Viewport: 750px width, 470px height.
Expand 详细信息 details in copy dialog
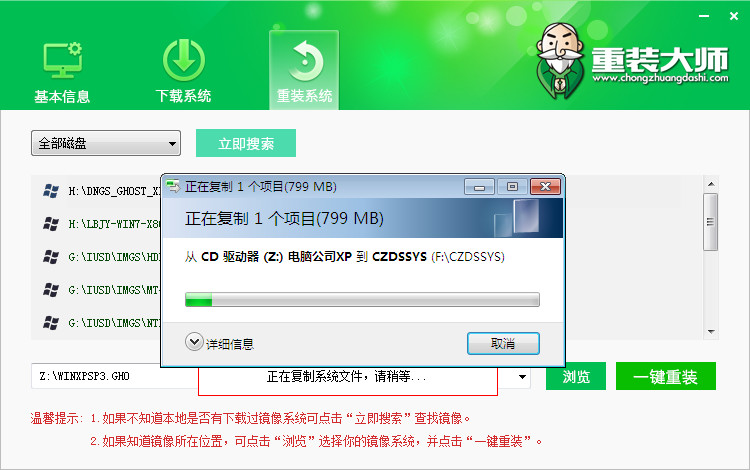[x=220, y=343]
